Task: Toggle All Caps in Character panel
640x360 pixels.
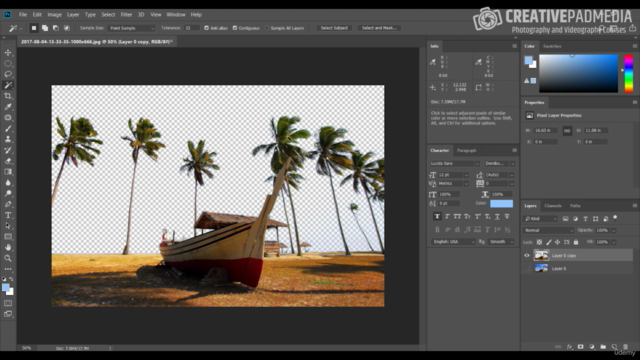Action: point(457,216)
